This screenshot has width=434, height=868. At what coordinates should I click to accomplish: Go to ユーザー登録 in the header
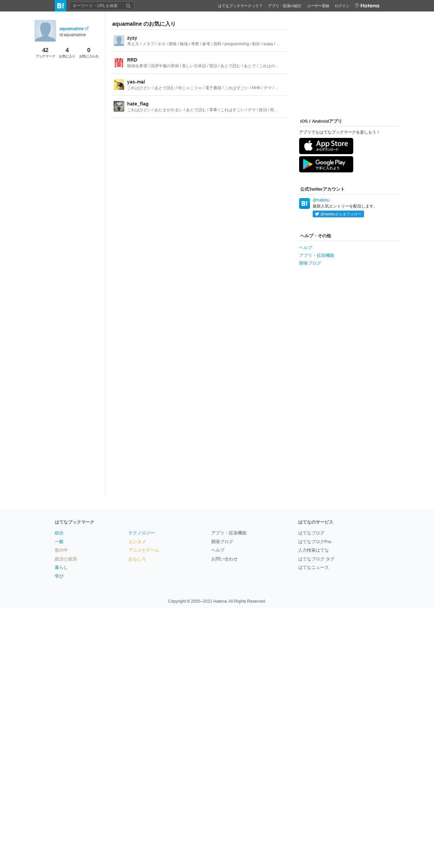pyautogui.click(x=318, y=6)
